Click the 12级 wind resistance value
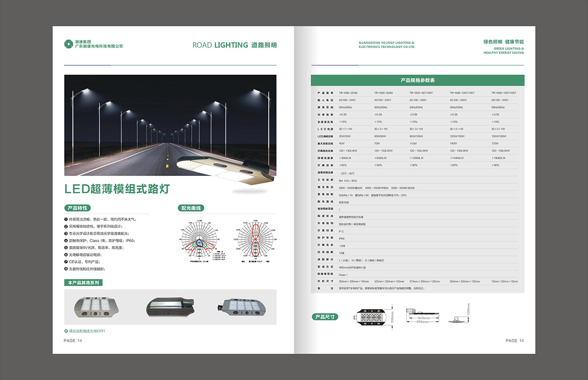This screenshot has width=588, height=380. click(342, 252)
